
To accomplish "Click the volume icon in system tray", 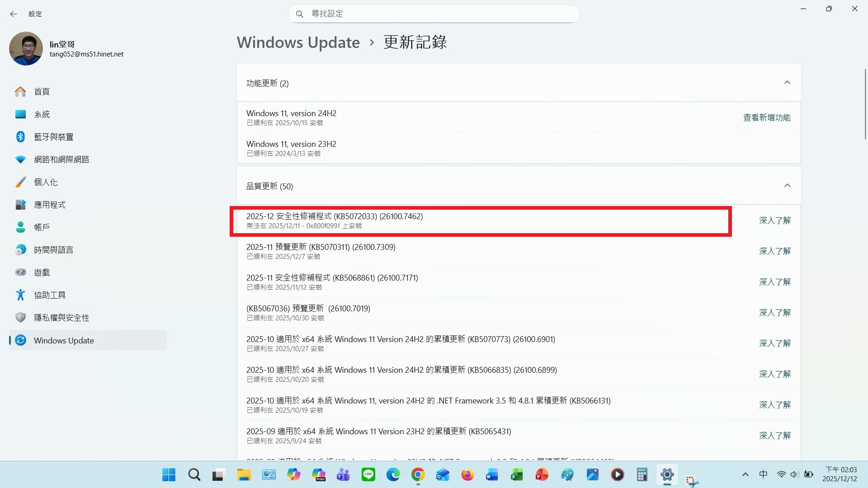I will tap(795, 474).
